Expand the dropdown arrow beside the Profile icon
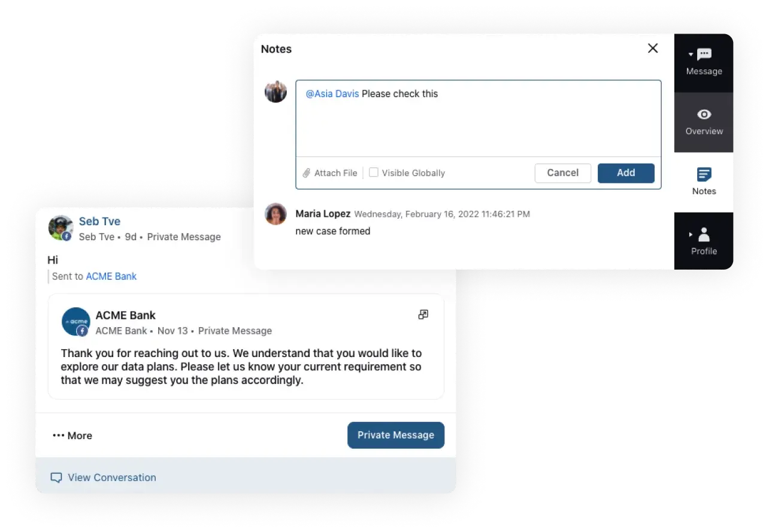769x532 pixels. point(691,233)
